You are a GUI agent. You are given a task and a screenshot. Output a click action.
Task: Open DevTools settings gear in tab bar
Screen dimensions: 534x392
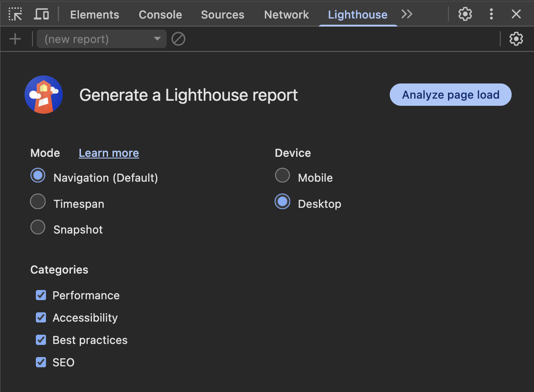tap(465, 14)
